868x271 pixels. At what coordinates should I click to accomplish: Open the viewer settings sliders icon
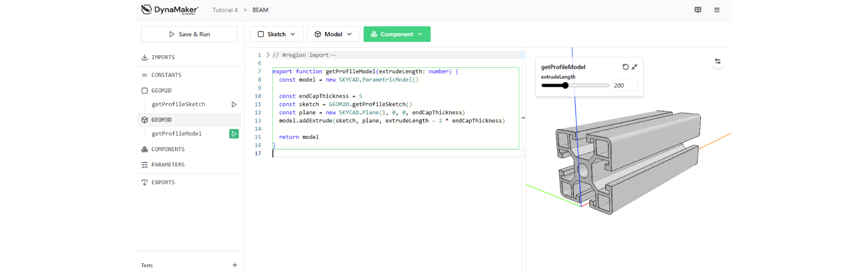coord(718,61)
